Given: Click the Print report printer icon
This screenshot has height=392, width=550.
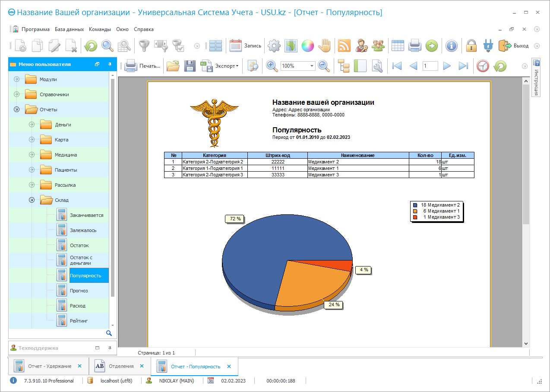Looking at the screenshot, I should (131, 66).
